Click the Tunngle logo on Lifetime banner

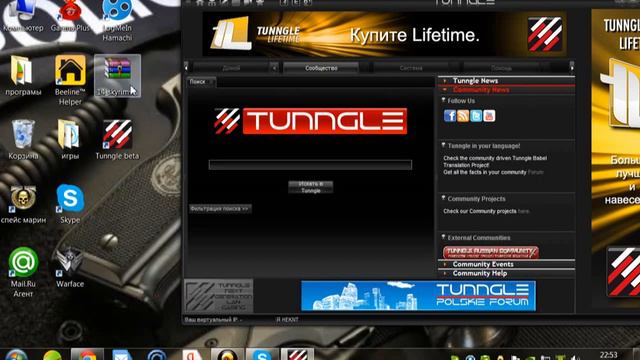[x=544, y=34]
